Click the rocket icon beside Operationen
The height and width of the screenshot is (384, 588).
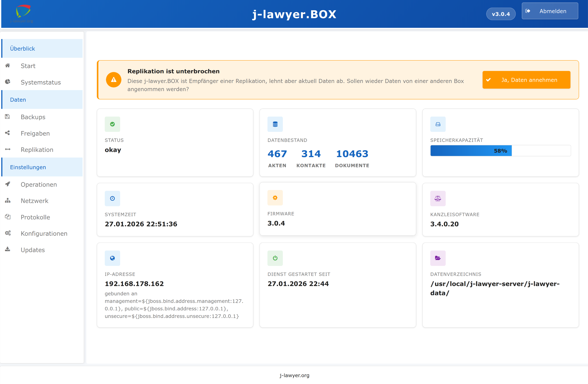[8, 184]
